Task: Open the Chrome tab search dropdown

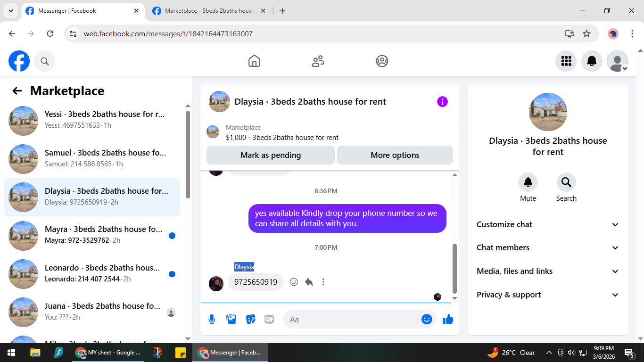Action: [x=10, y=11]
